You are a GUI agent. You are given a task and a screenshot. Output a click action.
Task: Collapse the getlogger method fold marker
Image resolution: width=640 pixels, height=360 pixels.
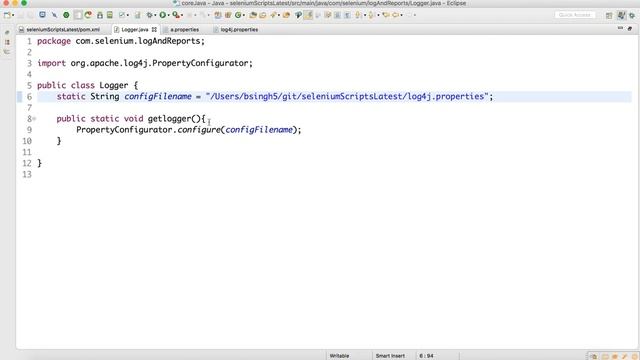click(x=34, y=119)
